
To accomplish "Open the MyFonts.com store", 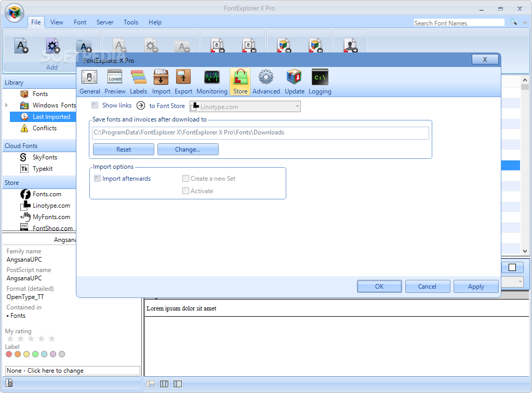I will (x=51, y=216).
